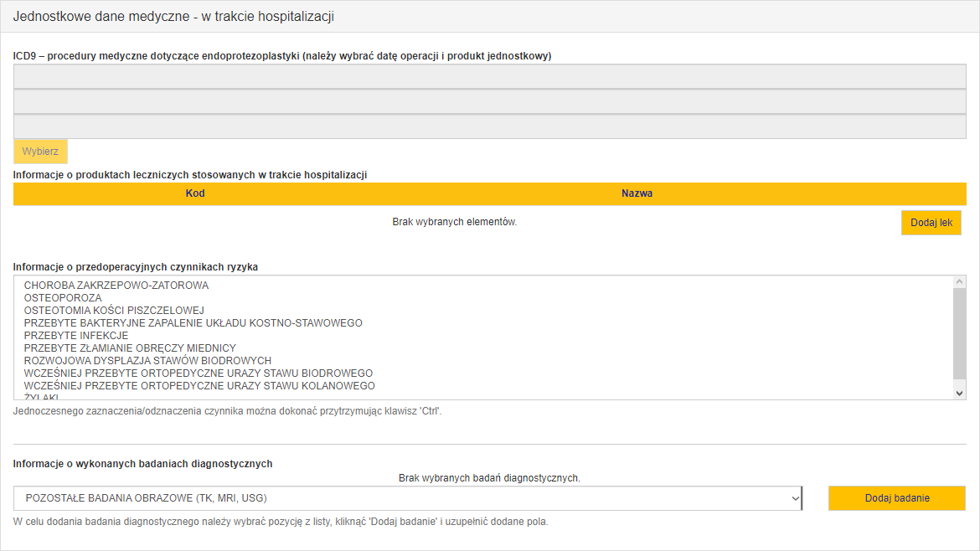The width and height of the screenshot is (980, 551).
Task: Select earlier orthopedic injuries 'STAWU BIODROWEGO' item
Action: click(x=199, y=373)
